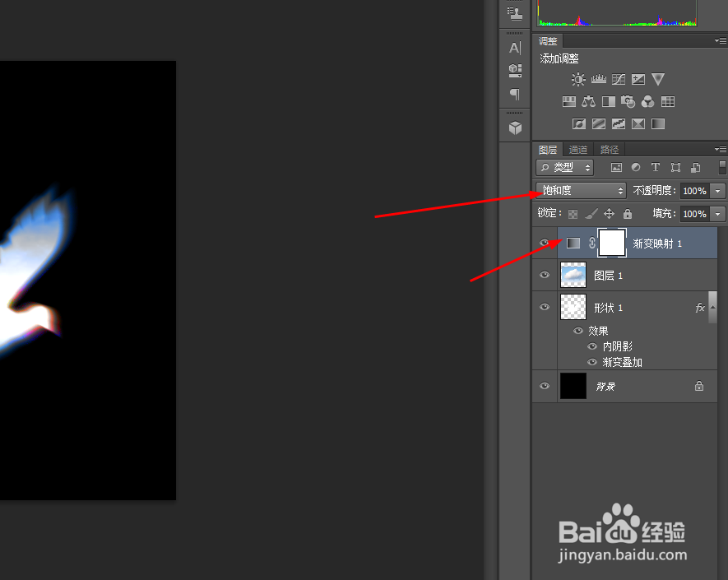Toggle visibility of all 效果 effects

point(578,331)
